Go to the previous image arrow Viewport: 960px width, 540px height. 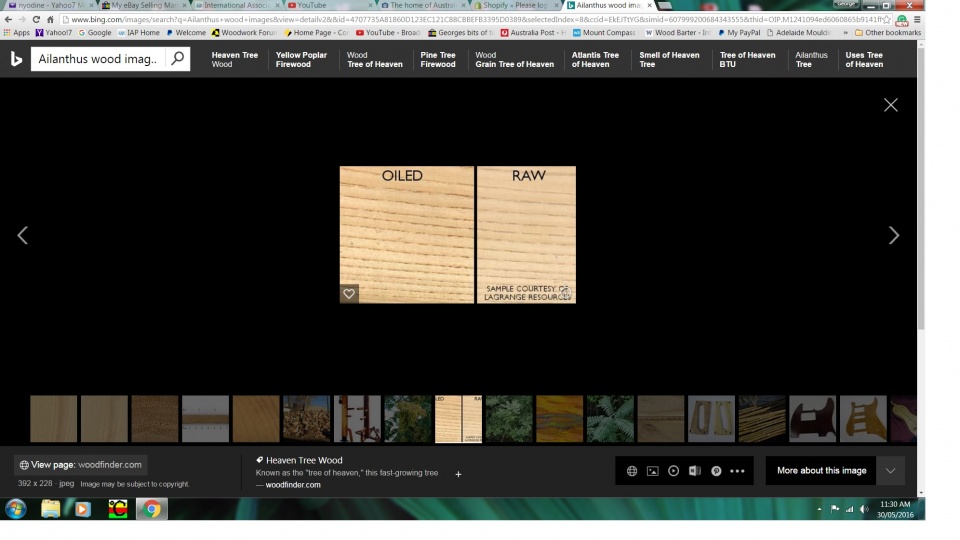(22, 235)
